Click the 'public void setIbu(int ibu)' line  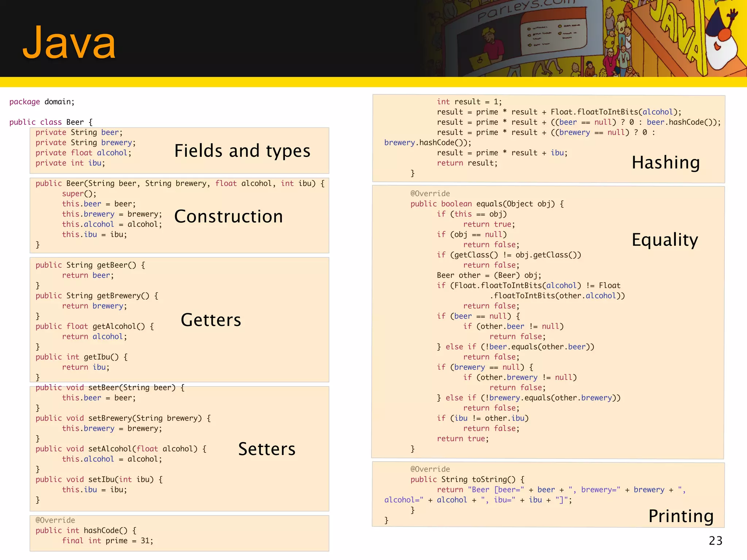[x=99, y=479]
